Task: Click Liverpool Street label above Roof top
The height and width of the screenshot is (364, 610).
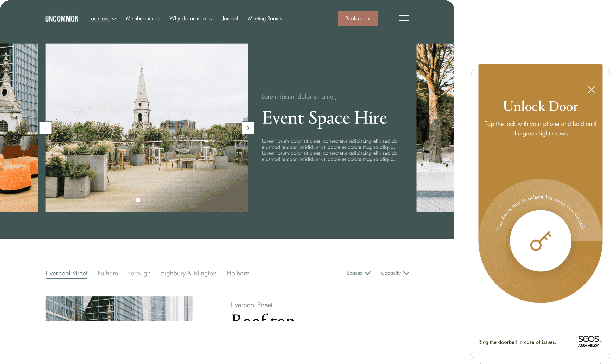Action: pos(252,305)
